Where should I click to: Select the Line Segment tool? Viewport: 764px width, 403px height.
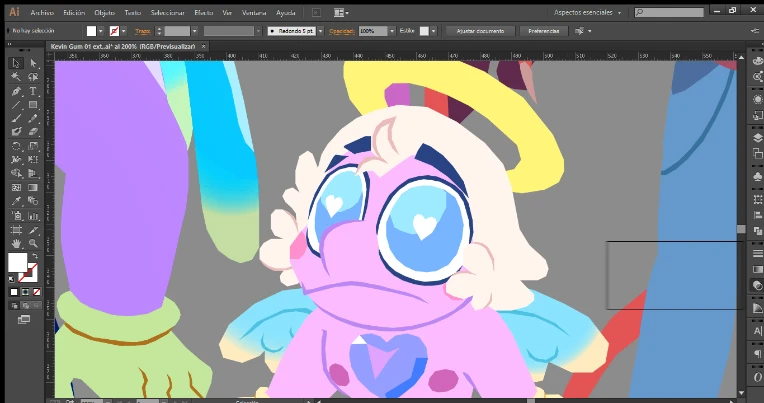16,105
